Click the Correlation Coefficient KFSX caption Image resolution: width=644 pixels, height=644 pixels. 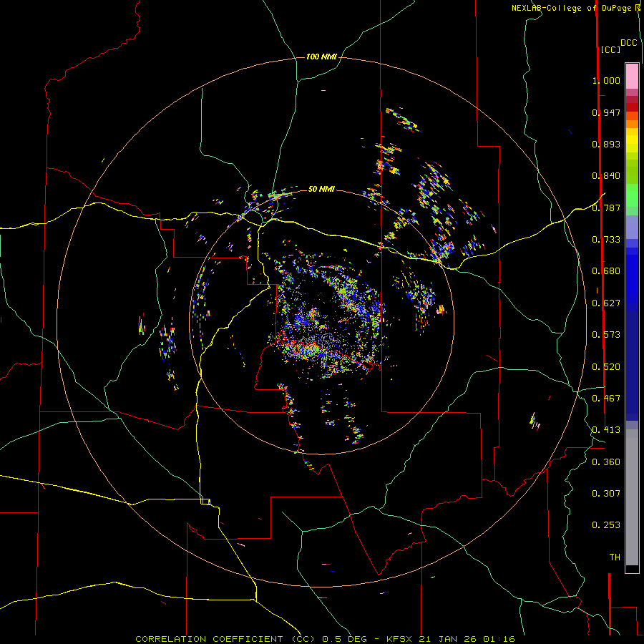(x=325, y=639)
